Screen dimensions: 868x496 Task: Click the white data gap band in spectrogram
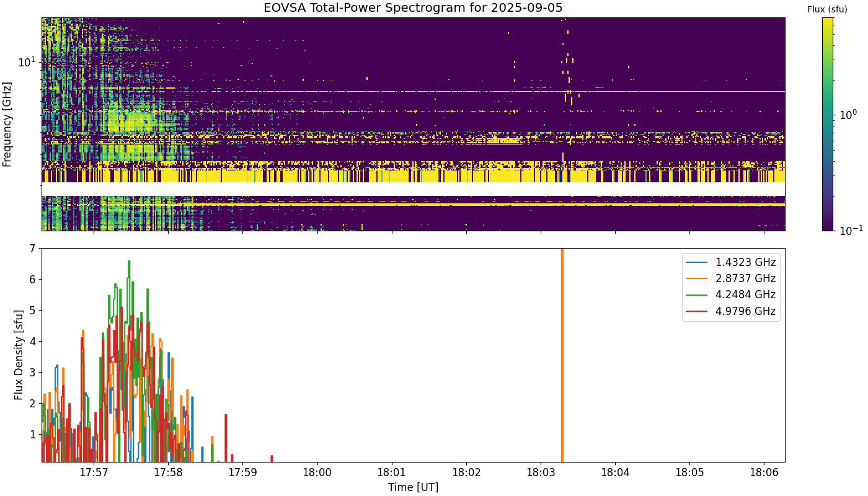pyautogui.click(x=413, y=189)
